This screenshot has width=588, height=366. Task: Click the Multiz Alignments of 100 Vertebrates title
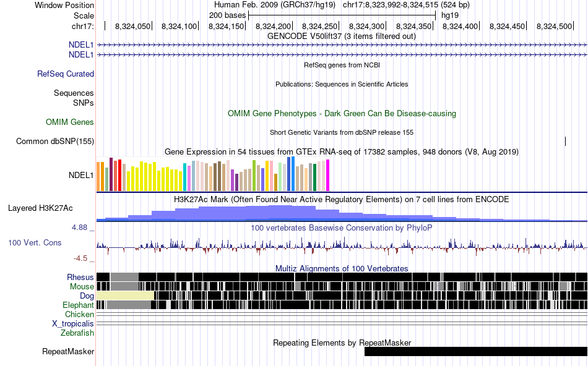[342, 268]
